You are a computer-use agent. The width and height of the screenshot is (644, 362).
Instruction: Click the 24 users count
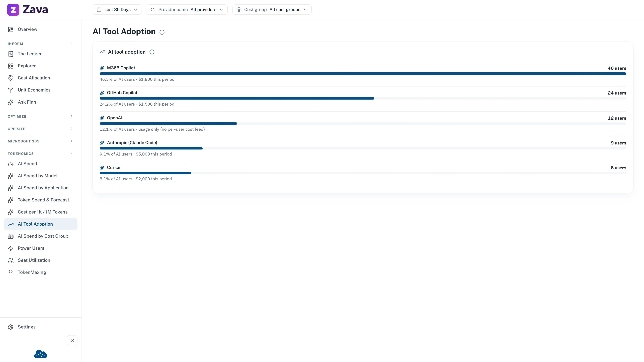coord(617,93)
